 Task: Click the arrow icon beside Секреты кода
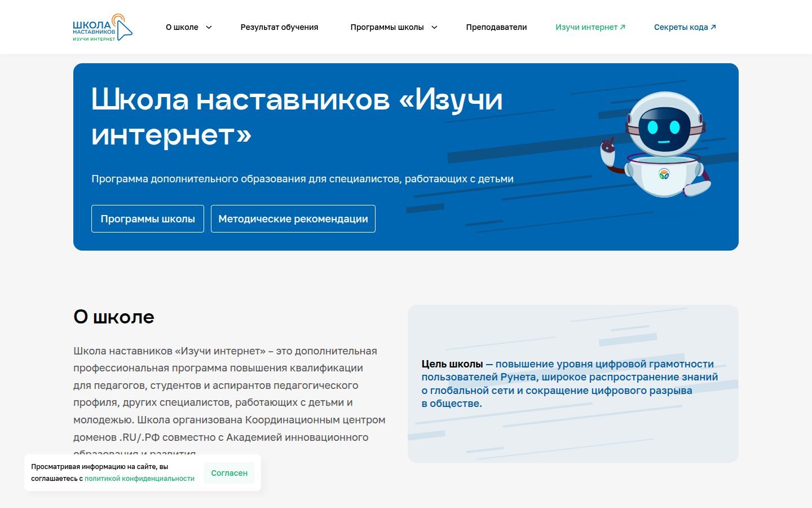pyautogui.click(x=713, y=27)
